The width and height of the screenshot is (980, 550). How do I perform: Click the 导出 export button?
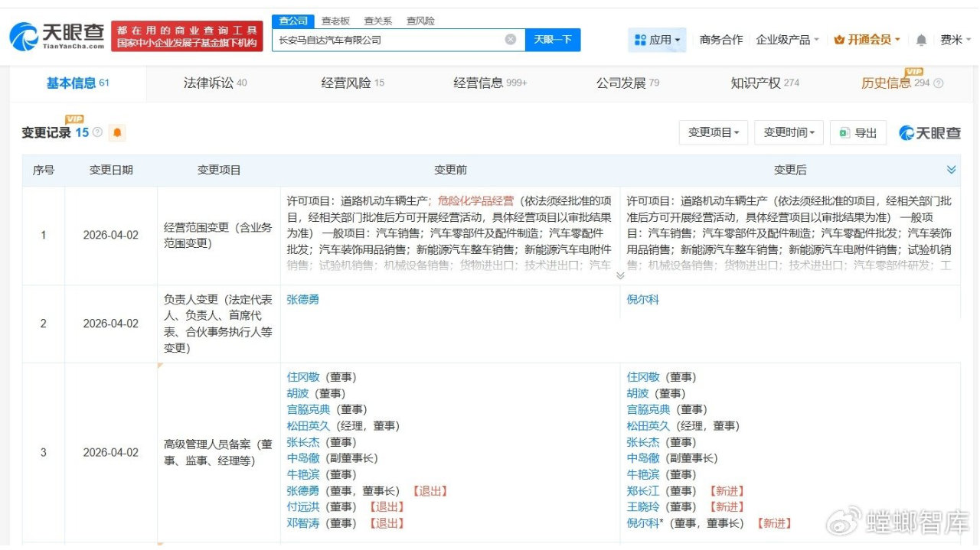(858, 132)
